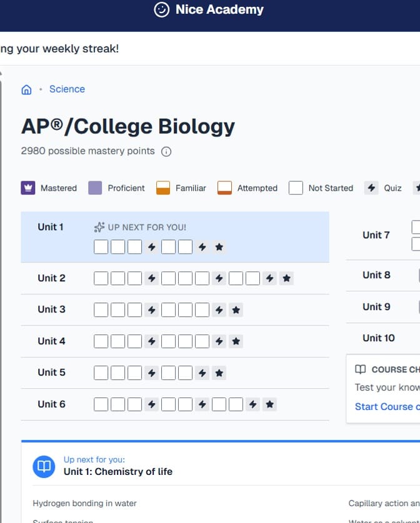Viewport: 420px width, 523px height.
Task: Open Hydrogen bonding in water lesson
Action: coord(84,503)
